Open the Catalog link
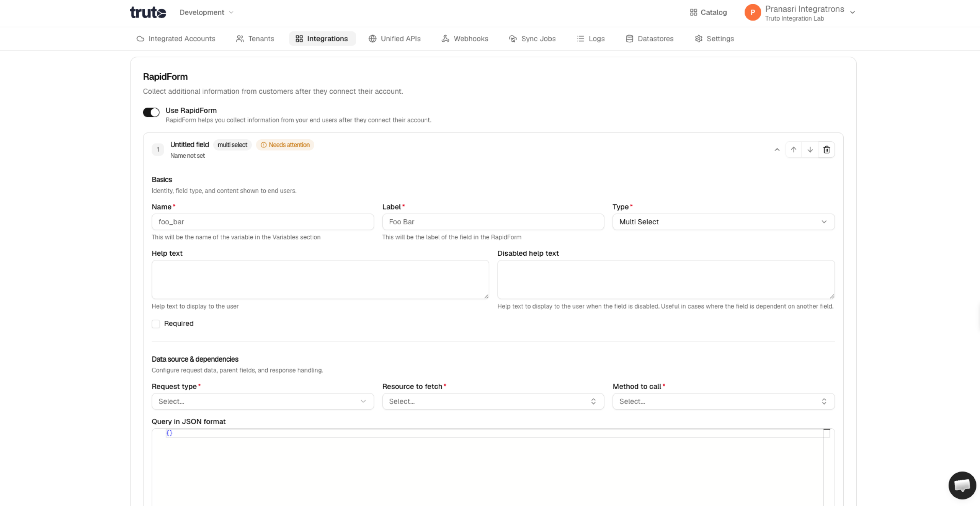 (708, 12)
